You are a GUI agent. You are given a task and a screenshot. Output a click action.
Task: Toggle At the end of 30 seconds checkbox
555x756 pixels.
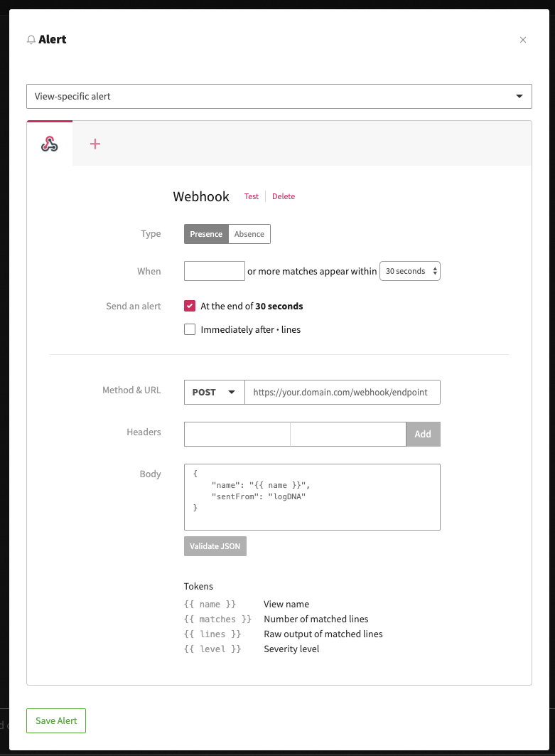(x=190, y=306)
